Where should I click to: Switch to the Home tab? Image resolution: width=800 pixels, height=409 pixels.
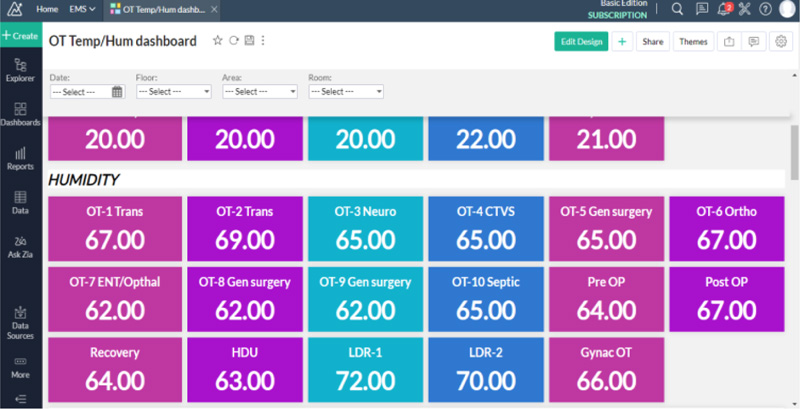point(47,9)
